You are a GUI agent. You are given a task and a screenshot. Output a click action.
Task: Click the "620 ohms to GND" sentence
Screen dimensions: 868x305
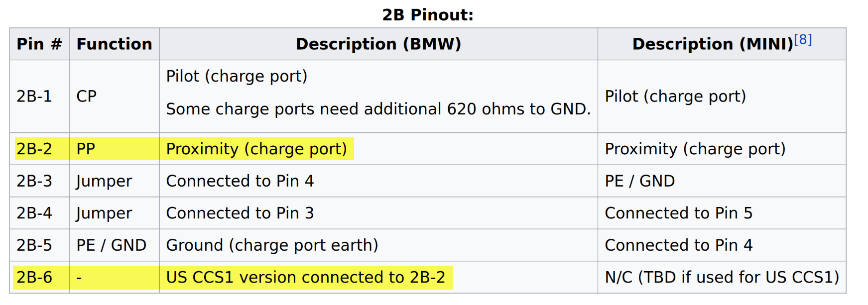tap(378, 109)
